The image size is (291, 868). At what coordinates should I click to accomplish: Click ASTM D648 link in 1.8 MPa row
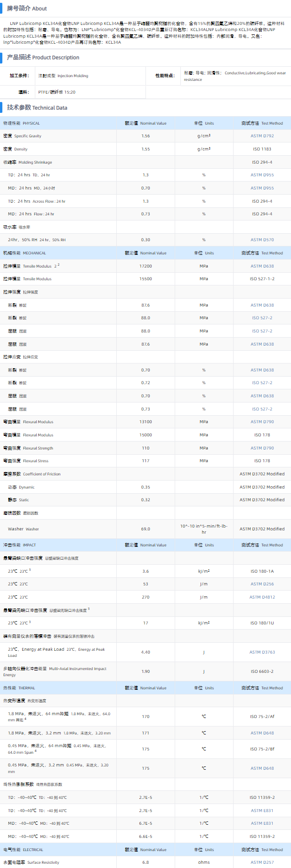coord(262,733)
